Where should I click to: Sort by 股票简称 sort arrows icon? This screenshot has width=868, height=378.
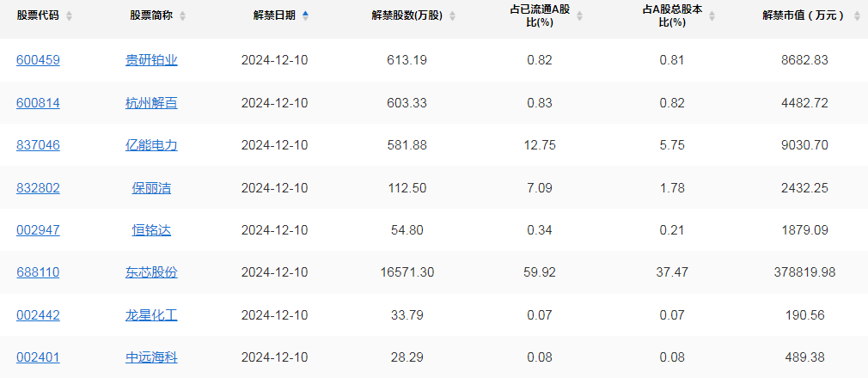coord(183,16)
